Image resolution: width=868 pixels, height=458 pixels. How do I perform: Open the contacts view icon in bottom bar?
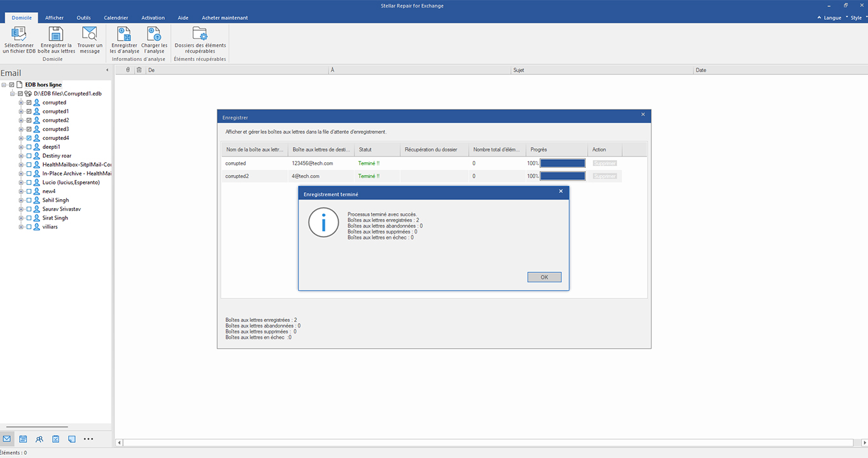tap(39, 439)
